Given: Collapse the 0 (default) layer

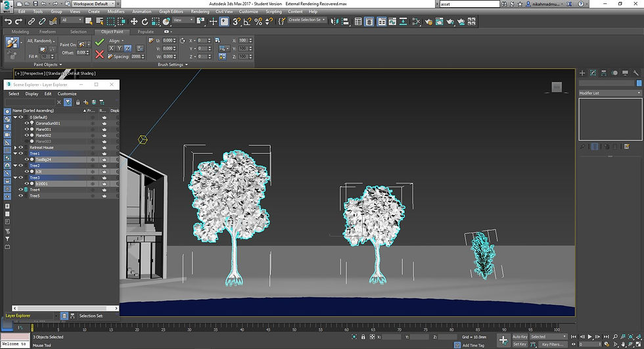Looking at the screenshot, I should pyautogui.click(x=16, y=117).
